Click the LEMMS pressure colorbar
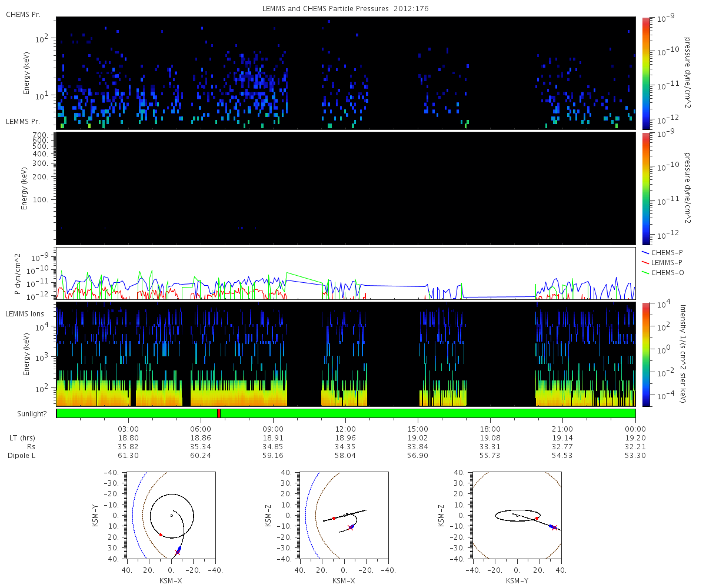 (x=646, y=188)
